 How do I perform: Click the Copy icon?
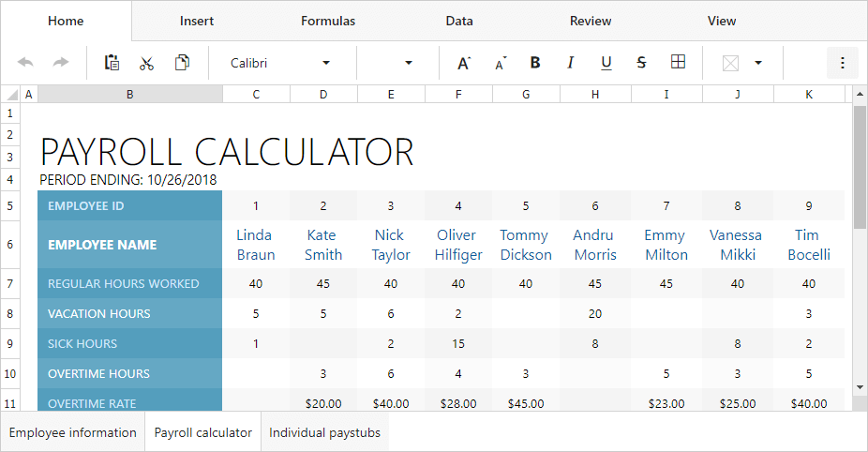click(182, 63)
